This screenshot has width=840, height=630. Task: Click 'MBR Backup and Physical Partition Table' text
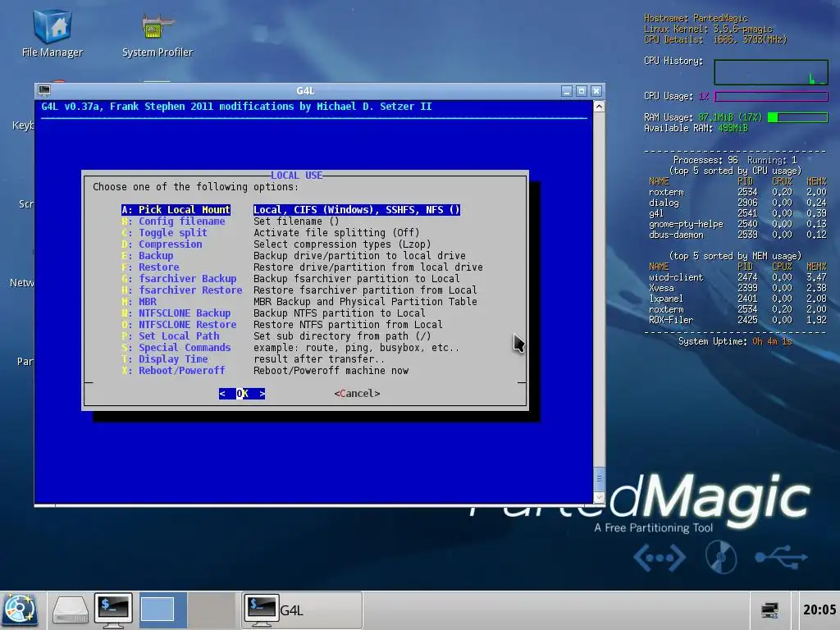click(365, 302)
